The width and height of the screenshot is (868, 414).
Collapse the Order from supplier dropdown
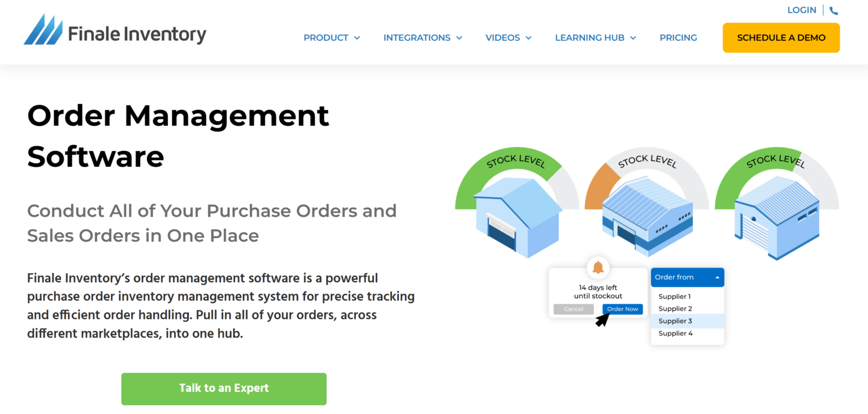point(687,277)
